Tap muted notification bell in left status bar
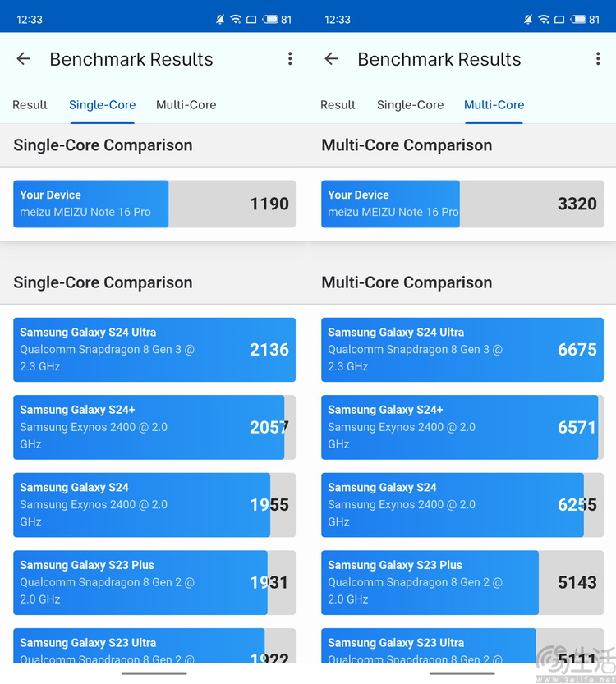616x684 pixels. [220, 20]
